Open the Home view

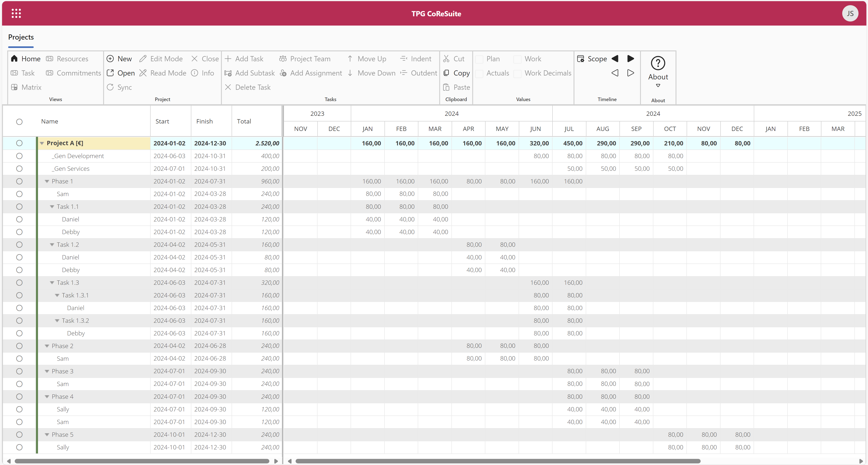26,59
